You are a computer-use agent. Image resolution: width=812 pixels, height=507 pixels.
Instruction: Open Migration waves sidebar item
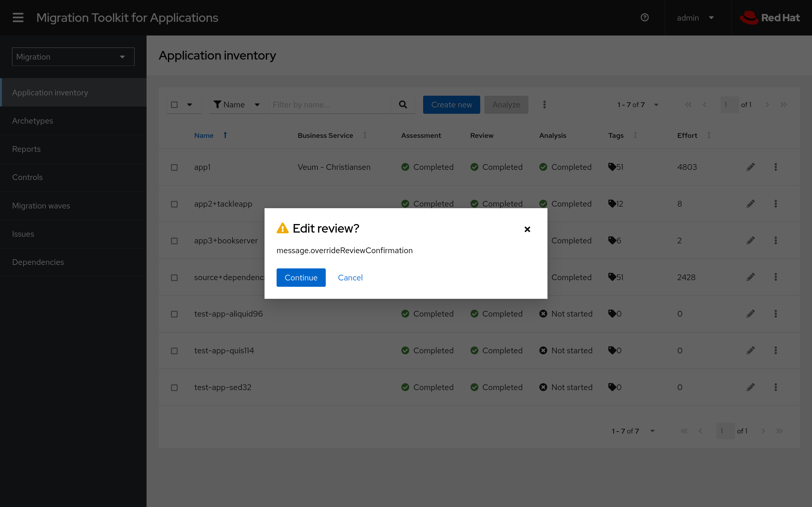[41, 206]
